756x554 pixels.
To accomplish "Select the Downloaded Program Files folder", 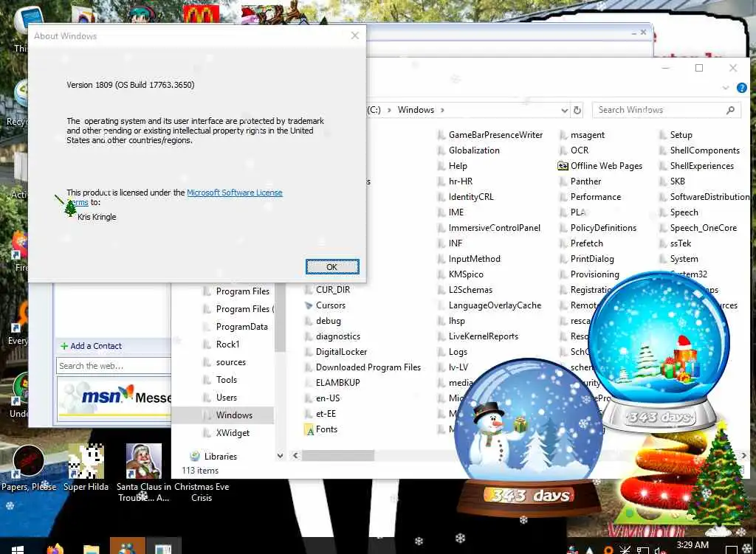I will (x=362, y=367).
